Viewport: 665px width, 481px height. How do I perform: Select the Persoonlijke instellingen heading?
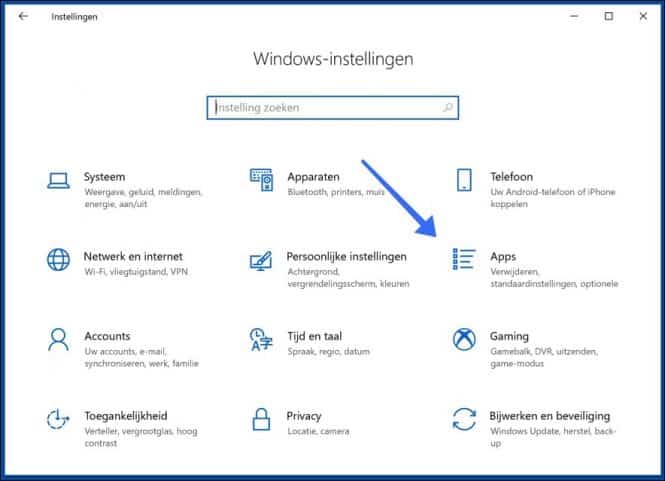coord(346,257)
